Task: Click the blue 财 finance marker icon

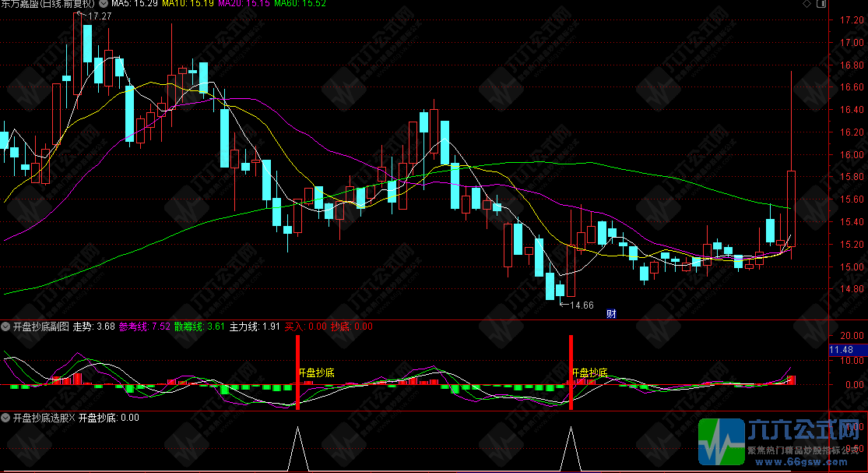Action: (611, 314)
